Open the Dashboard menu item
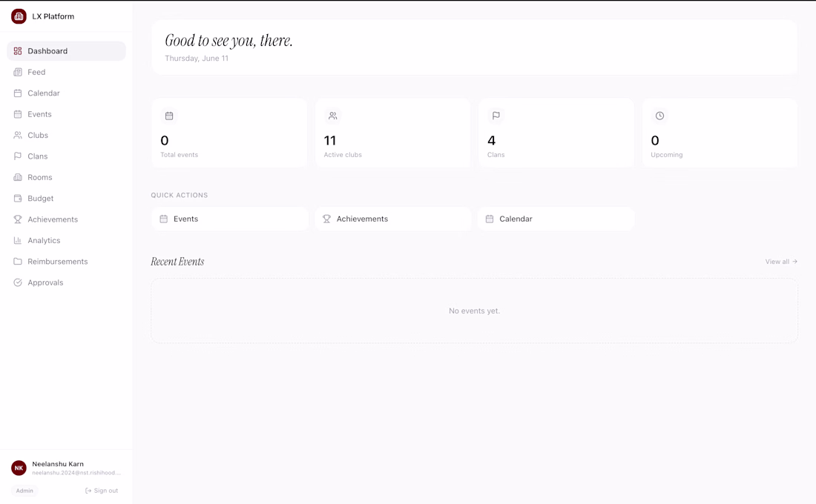Viewport: 816px width, 504px height. (66, 51)
